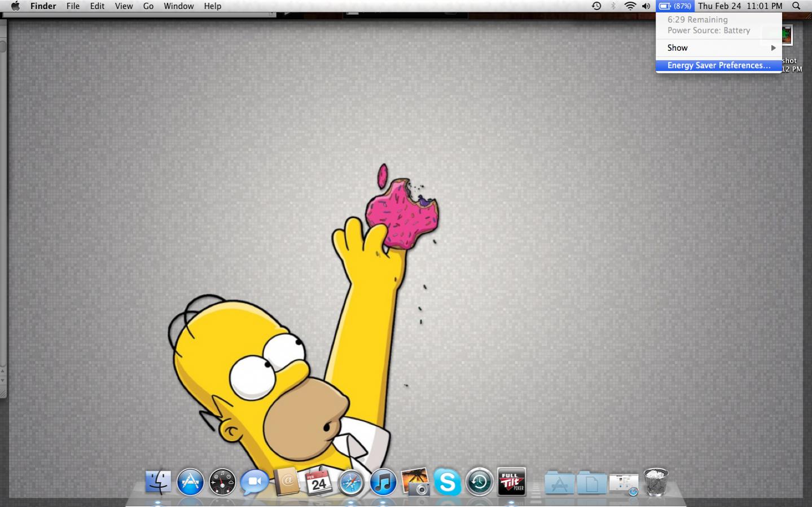Open Spotlight search magnifier
Image resolution: width=812 pixels, height=507 pixels.
796,6
